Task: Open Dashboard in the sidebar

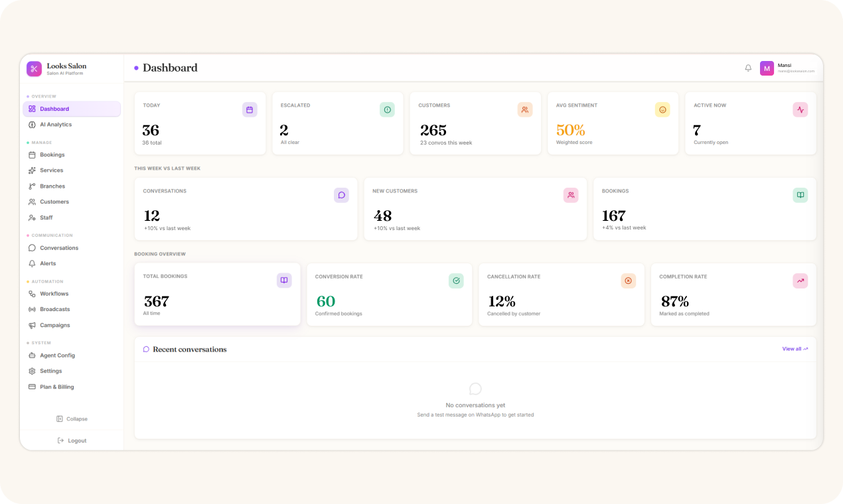Action: 72,109
